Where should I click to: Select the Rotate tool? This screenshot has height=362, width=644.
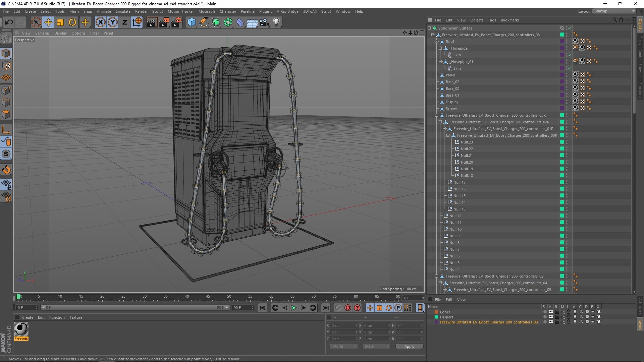pyautogui.click(x=72, y=22)
